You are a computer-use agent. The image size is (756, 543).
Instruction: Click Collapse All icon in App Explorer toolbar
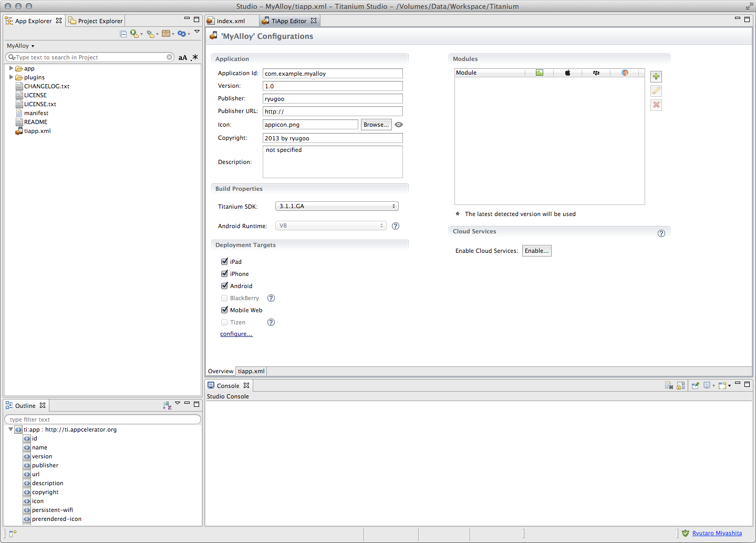123,34
